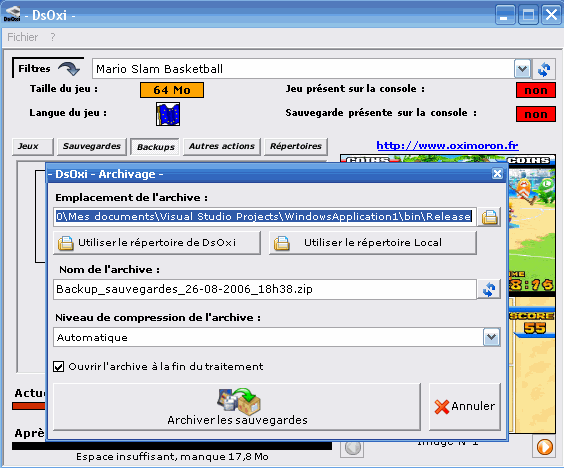Open the www.oximoron.fr link
The height and width of the screenshot is (468, 564).
pos(447,145)
